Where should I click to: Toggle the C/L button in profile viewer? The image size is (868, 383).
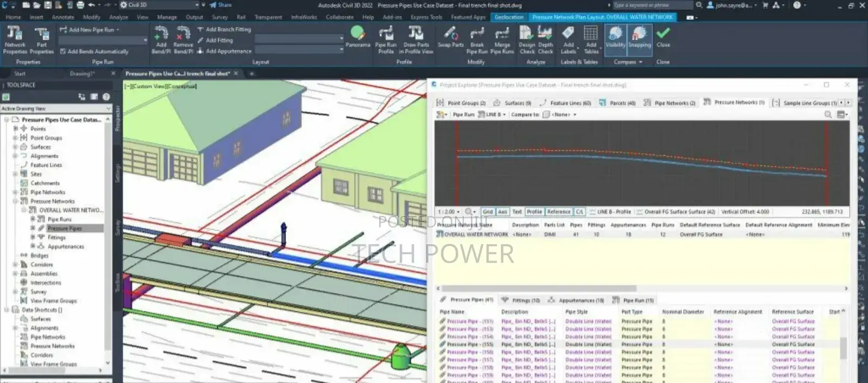[579, 212]
